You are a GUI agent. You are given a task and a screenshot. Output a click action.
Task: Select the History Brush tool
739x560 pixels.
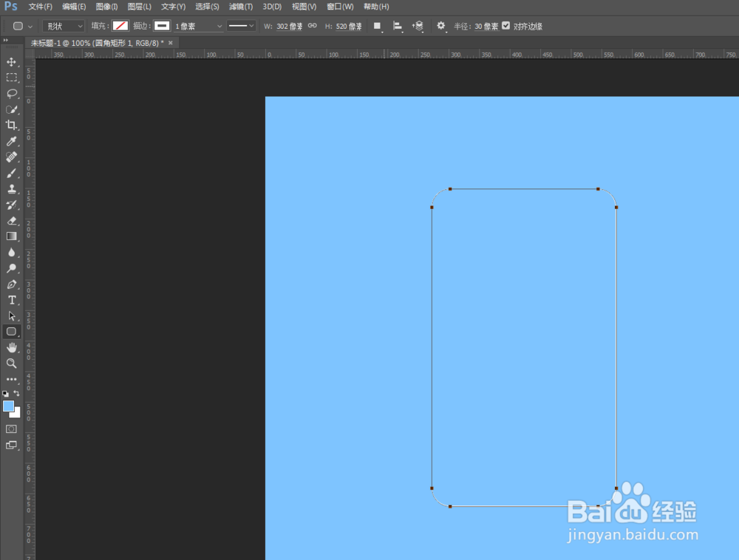(x=11, y=205)
